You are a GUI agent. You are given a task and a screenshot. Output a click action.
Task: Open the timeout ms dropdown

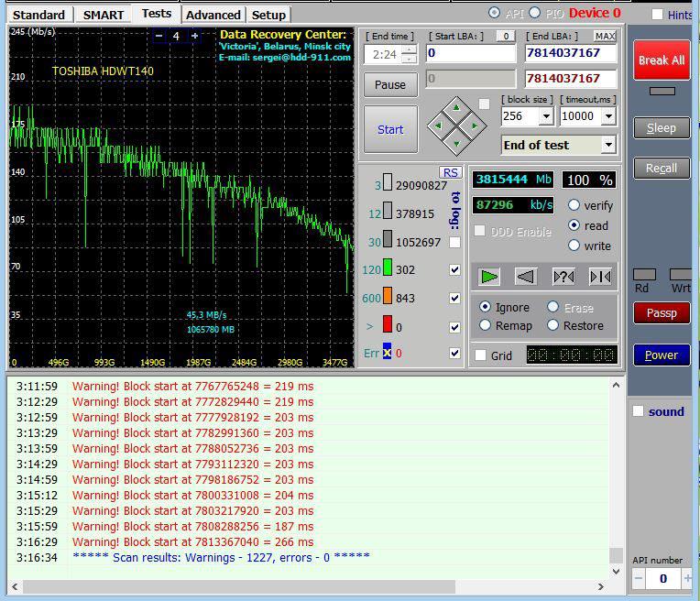(x=608, y=116)
